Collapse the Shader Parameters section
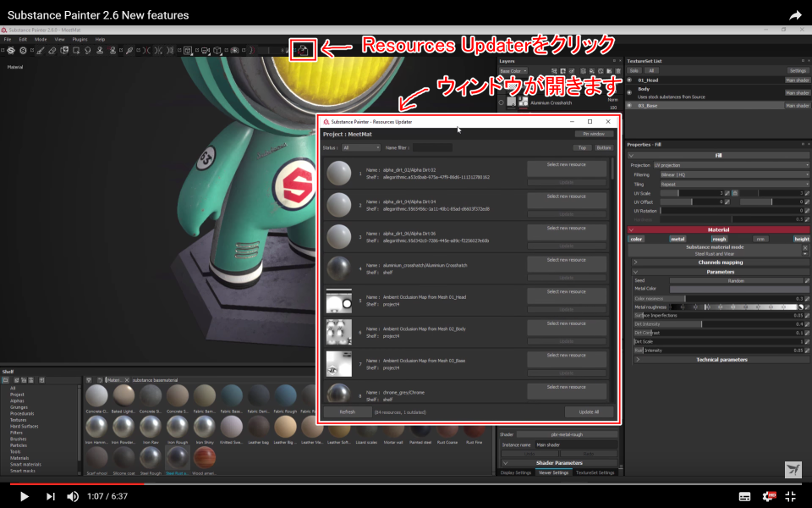 point(559,463)
